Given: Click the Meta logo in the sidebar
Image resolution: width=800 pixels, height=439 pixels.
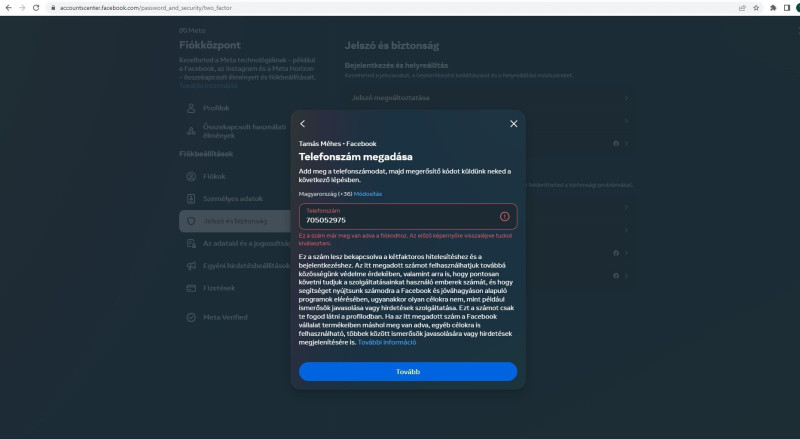Looking at the screenshot, I should point(192,31).
